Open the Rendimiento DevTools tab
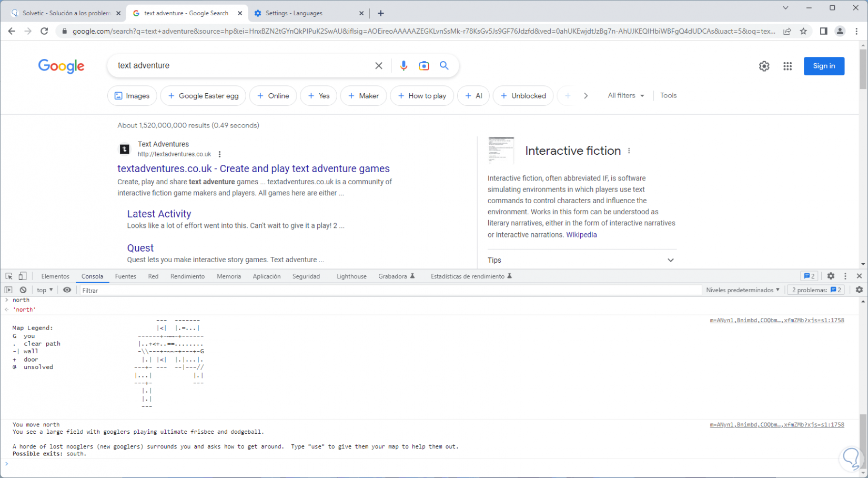Image resolution: width=868 pixels, height=478 pixels. [x=188, y=276]
